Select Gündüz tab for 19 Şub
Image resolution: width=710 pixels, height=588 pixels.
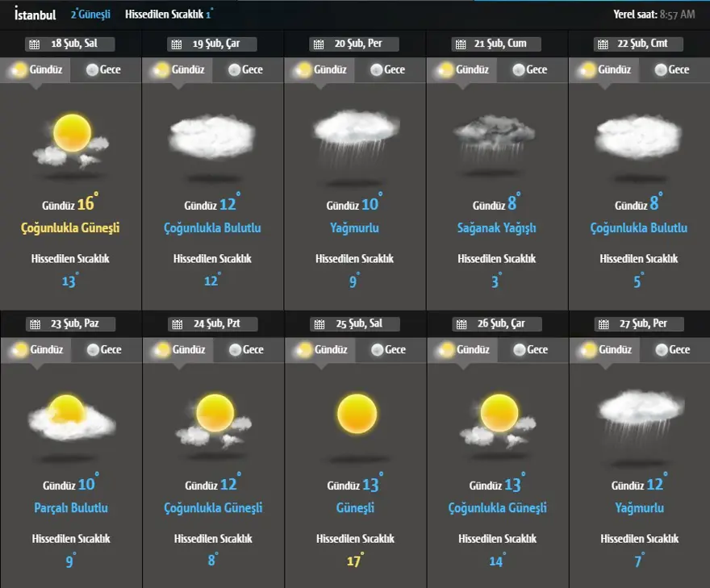(177, 70)
